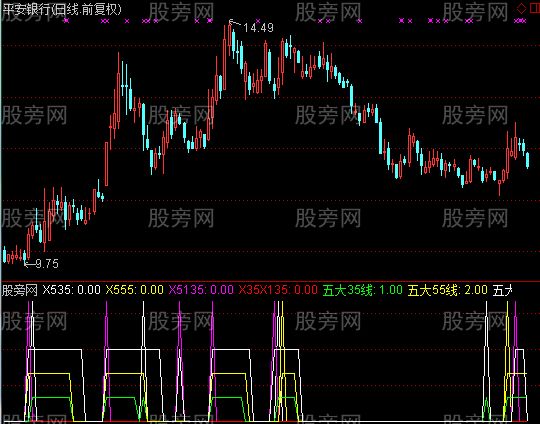
Task: Click the magenta X5135: 0.00 indicator value
Action: pyautogui.click(x=201, y=290)
